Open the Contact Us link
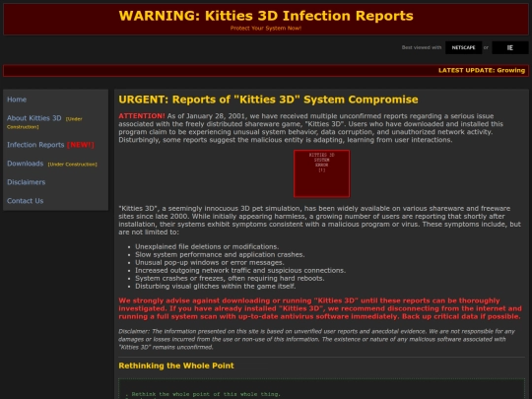 [25, 201]
